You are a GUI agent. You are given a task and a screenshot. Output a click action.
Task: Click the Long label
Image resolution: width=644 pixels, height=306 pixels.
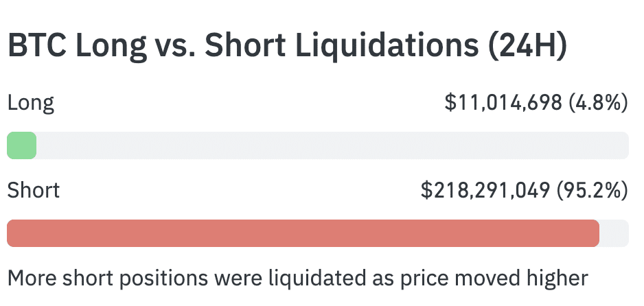click(x=30, y=103)
